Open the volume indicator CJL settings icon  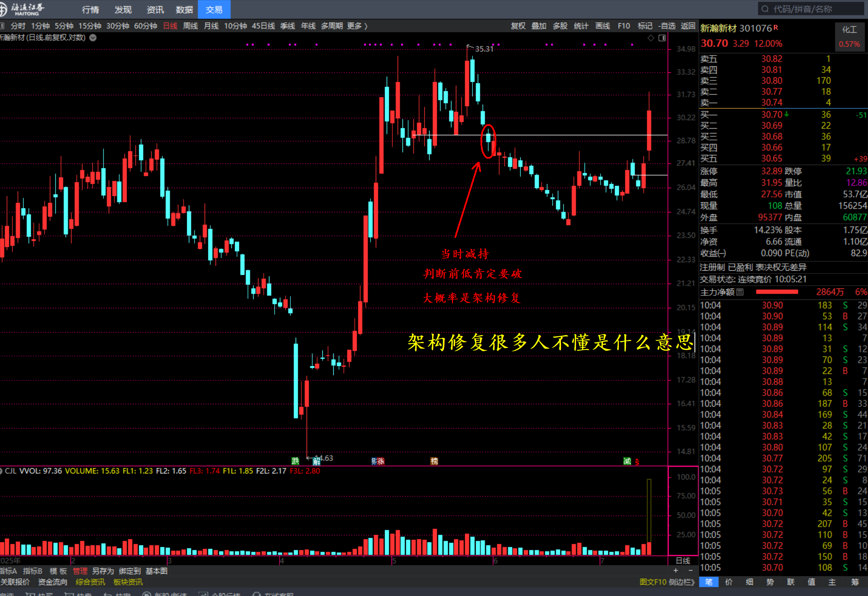[x=1, y=471]
